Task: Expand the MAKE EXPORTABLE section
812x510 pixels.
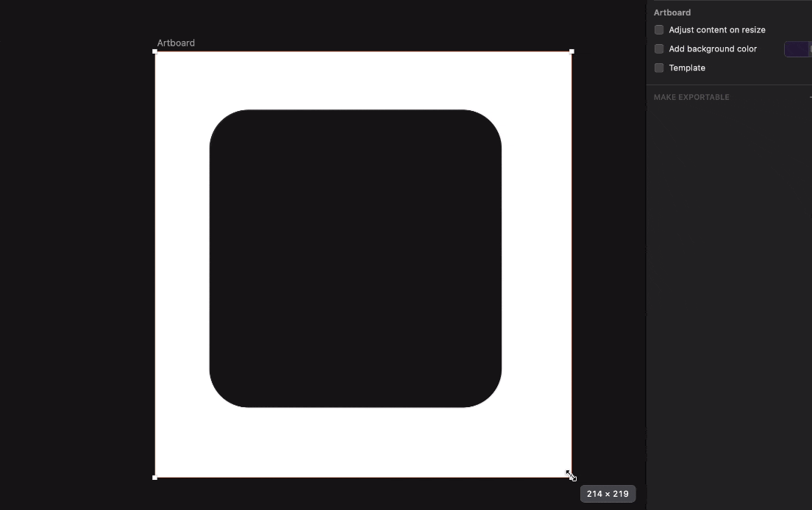Action: (691, 96)
